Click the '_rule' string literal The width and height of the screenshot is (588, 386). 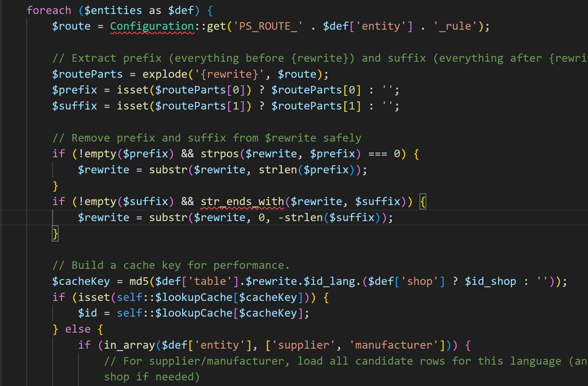coord(456,26)
